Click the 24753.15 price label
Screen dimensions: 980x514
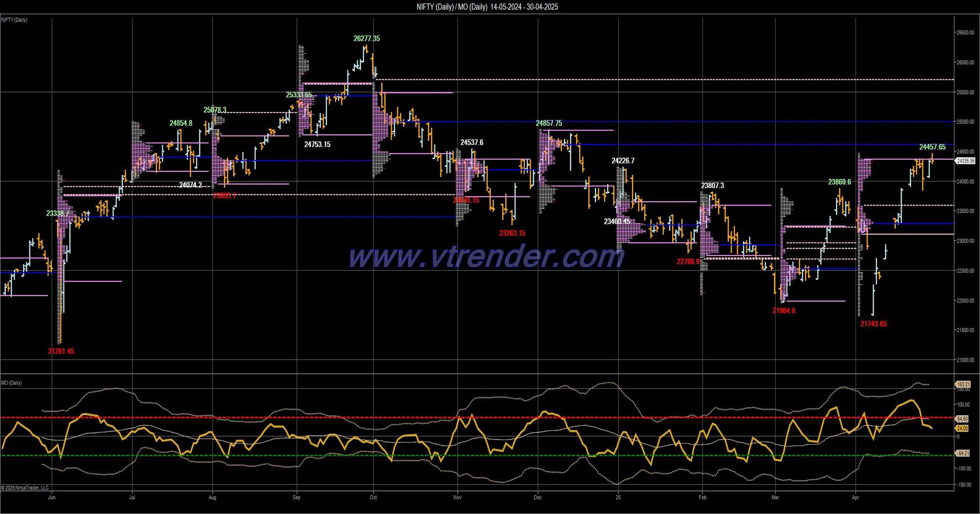click(x=317, y=144)
